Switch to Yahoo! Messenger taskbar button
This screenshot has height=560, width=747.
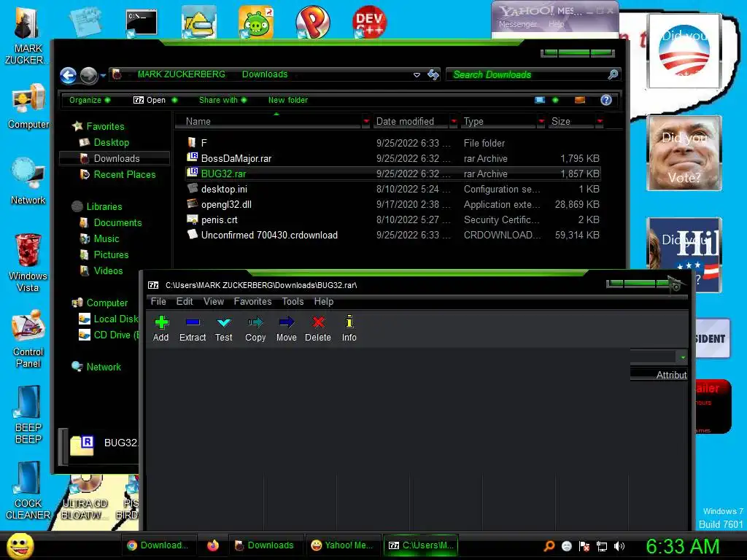[x=343, y=545]
